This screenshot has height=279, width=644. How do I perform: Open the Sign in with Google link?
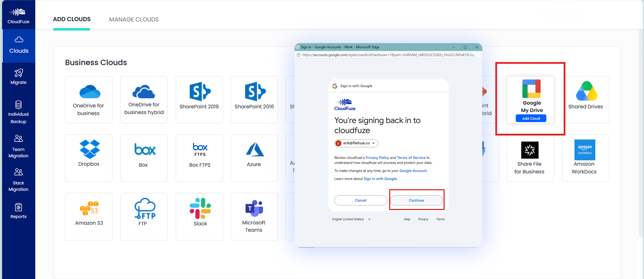380,179
